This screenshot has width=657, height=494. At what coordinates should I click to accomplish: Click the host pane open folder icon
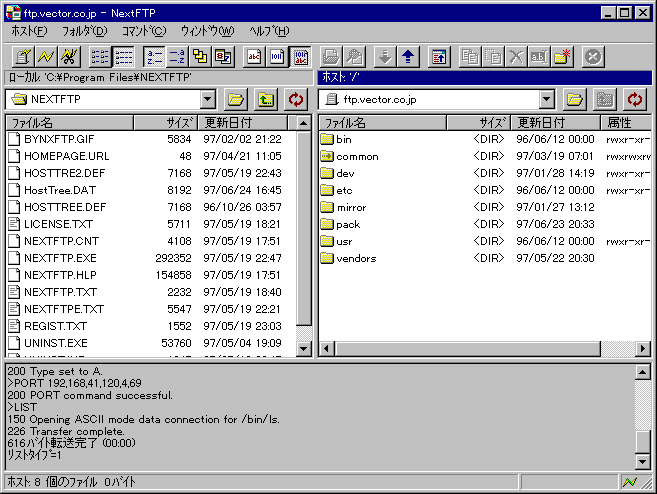tap(574, 99)
